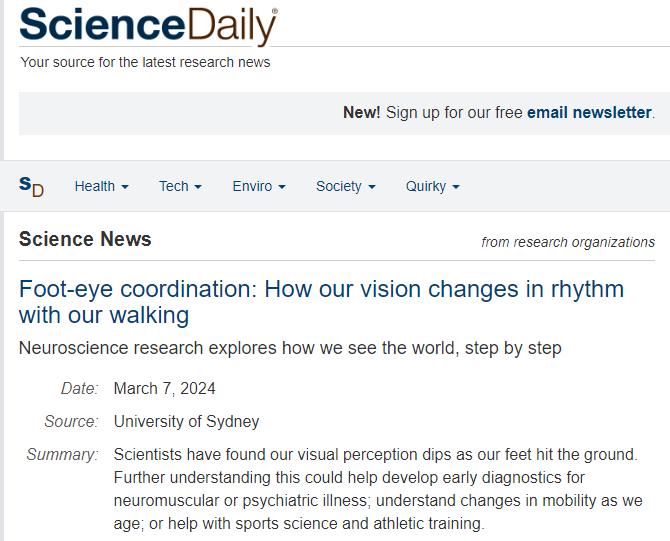
Task: Click the small SD logo in navbar
Action: click(32, 186)
